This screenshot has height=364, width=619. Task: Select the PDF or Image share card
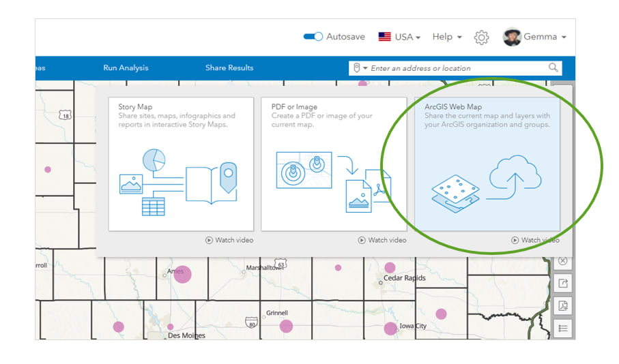click(334, 164)
